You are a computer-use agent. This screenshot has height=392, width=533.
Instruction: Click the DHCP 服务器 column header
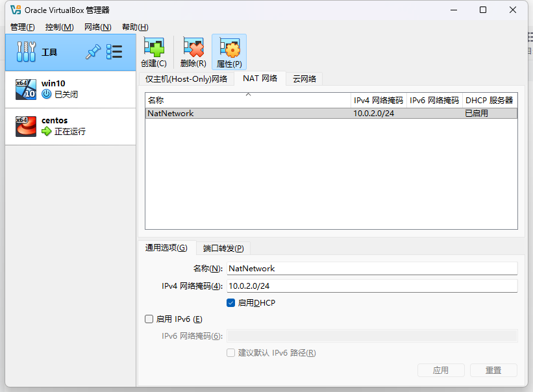tap(490, 100)
